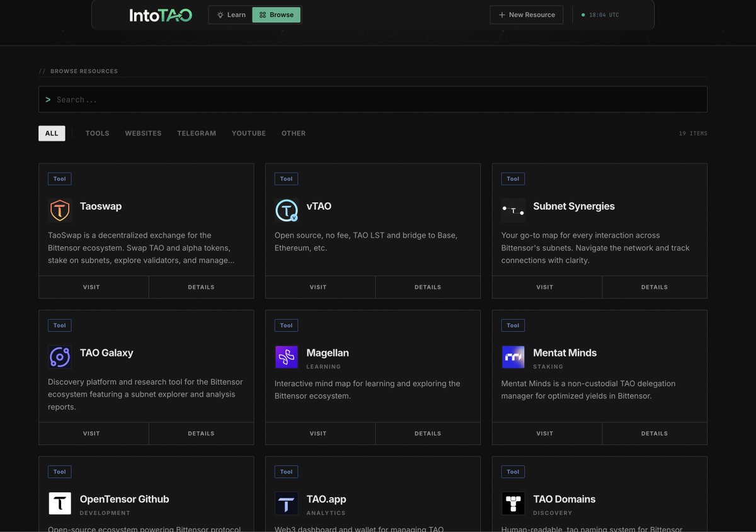Add a New Resource

click(527, 14)
